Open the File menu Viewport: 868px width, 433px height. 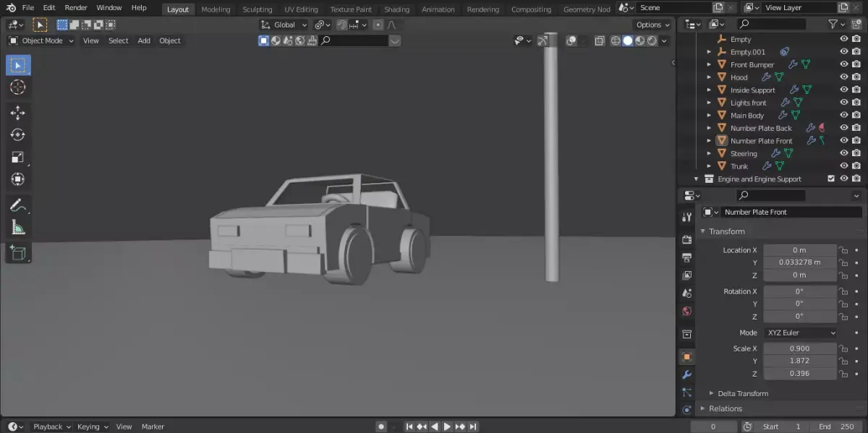28,8
